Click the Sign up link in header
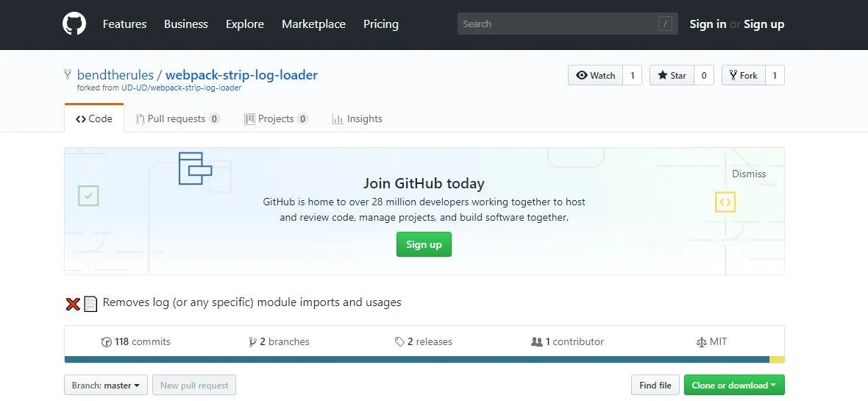 pyautogui.click(x=764, y=24)
